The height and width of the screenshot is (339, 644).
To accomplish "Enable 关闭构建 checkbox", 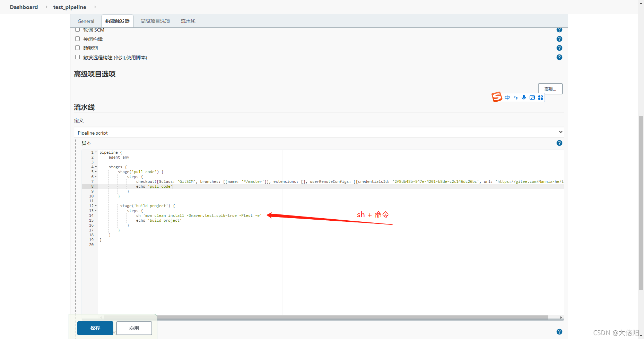I will pos(78,39).
